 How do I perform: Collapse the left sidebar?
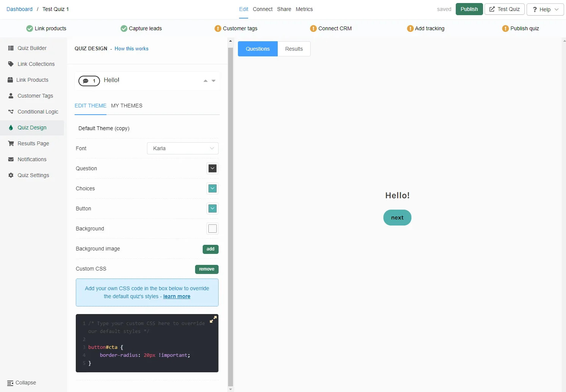pyautogui.click(x=22, y=383)
